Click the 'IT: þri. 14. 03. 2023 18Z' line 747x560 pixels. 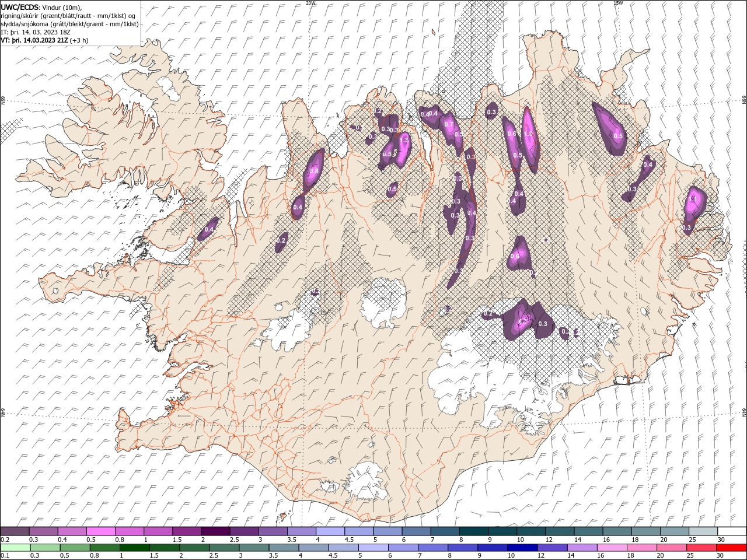pyautogui.click(x=36, y=32)
